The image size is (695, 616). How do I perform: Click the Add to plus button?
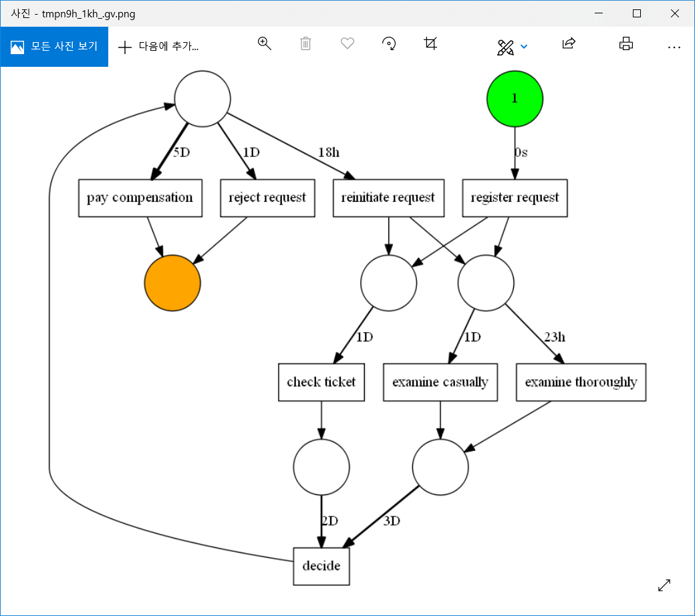point(158,47)
